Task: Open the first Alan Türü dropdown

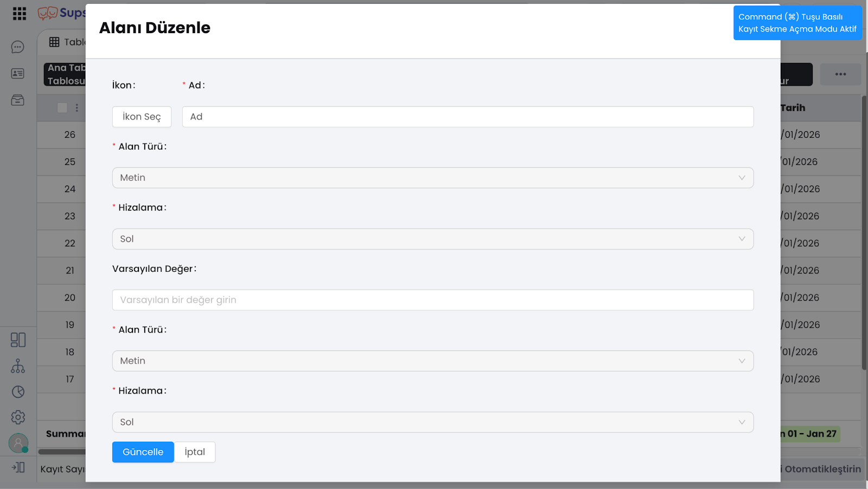Action: click(x=432, y=178)
